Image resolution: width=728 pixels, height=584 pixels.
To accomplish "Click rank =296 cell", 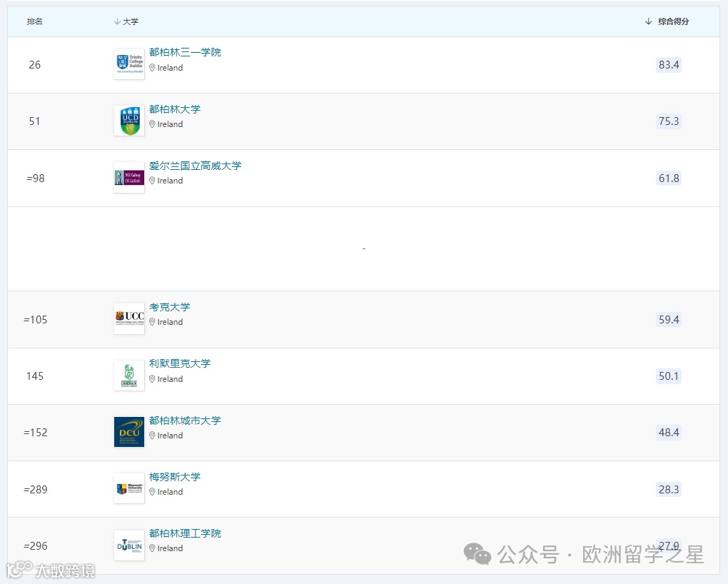I will pos(36,546).
